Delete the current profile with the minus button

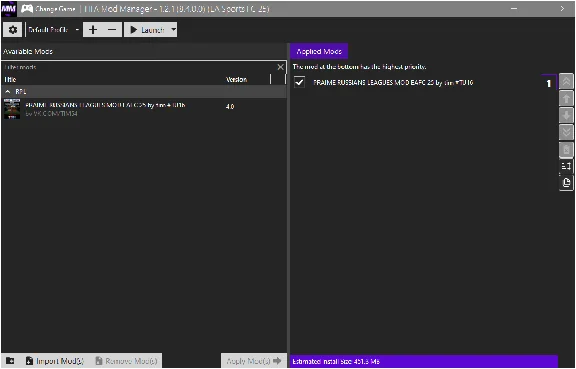coord(112,30)
